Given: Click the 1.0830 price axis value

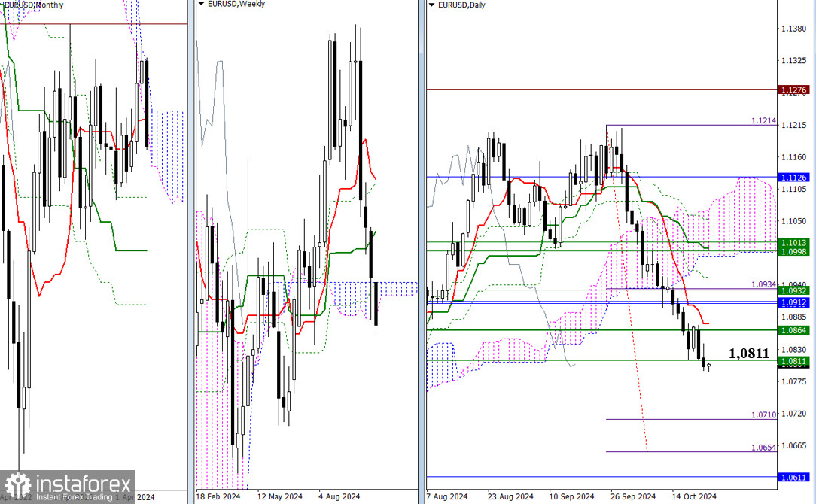Looking at the screenshot, I should point(794,350).
